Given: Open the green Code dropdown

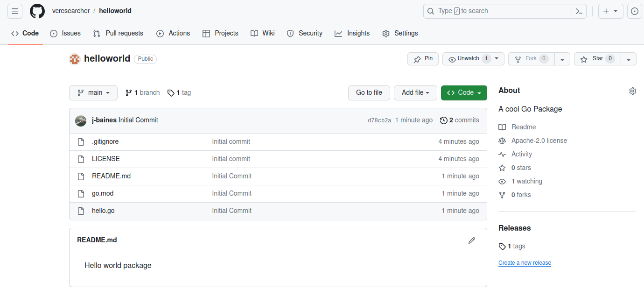Looking at the screenshot, I should [464, 92].
